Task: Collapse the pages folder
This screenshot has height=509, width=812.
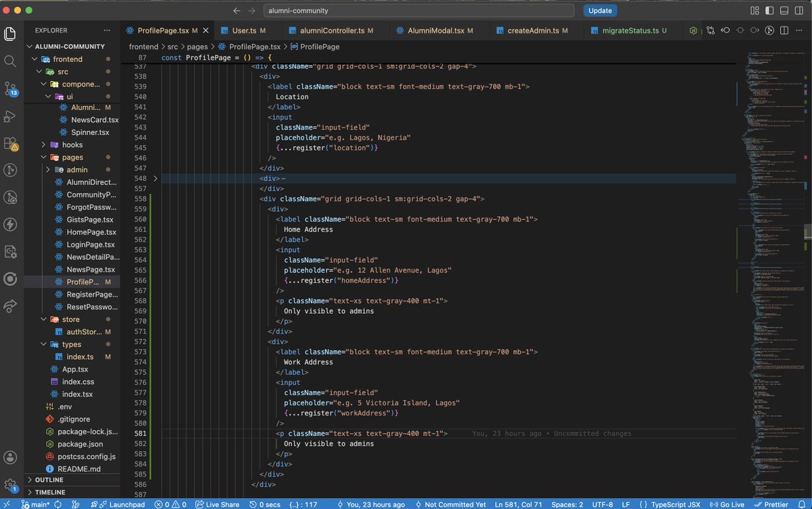Action: tap(43, 157)
